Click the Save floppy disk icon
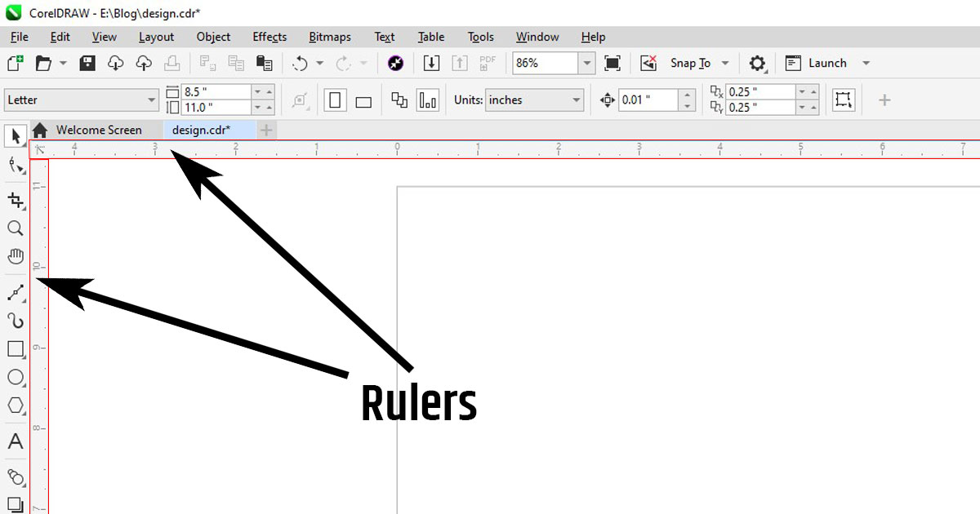This screenshot has width=980, height=514. point(87,63)
